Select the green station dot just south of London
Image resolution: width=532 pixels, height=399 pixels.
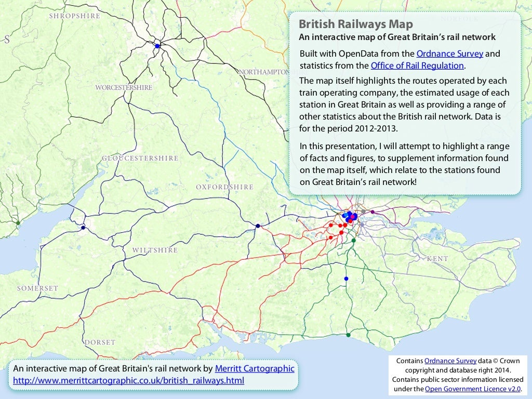tap(353, 241)
